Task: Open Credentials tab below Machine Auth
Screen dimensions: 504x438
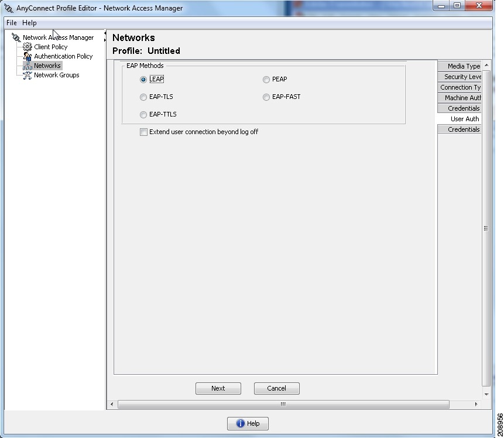Action: point(460,108)
